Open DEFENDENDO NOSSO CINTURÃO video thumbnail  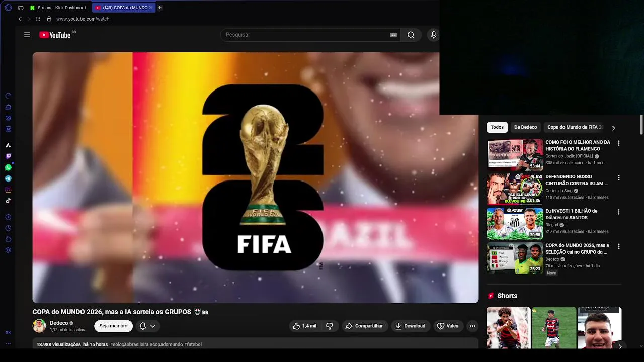[515, 189]
